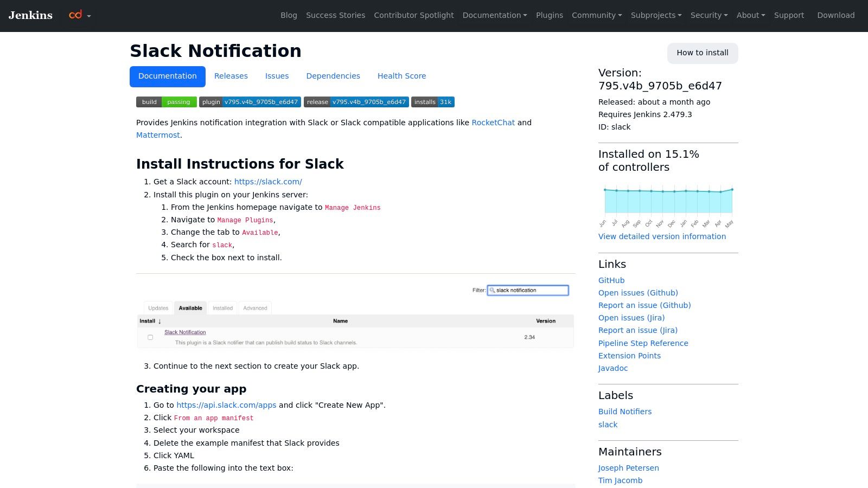Open the Health Score tab
The image size is (868, 488).
tap(401, 76)
